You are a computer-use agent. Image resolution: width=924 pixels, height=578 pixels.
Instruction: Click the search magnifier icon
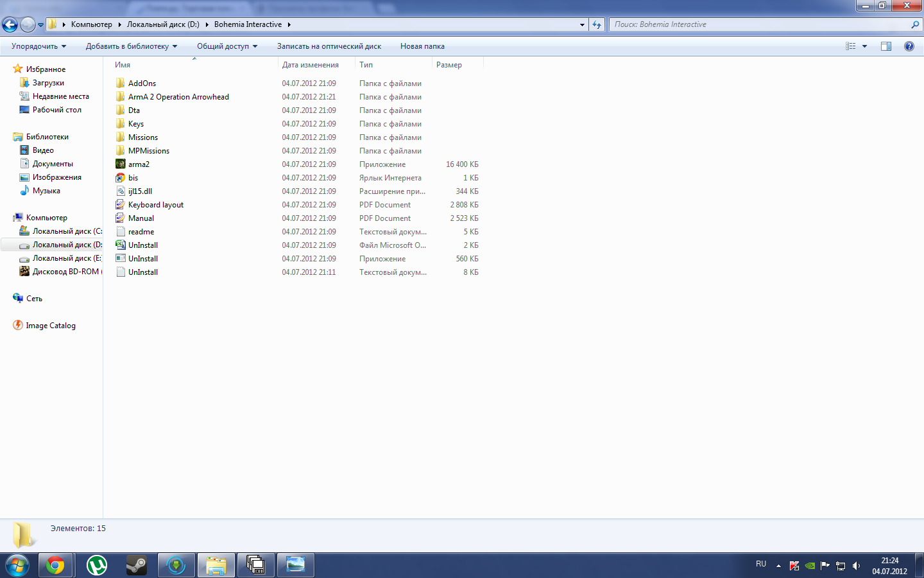coord(915,24)
